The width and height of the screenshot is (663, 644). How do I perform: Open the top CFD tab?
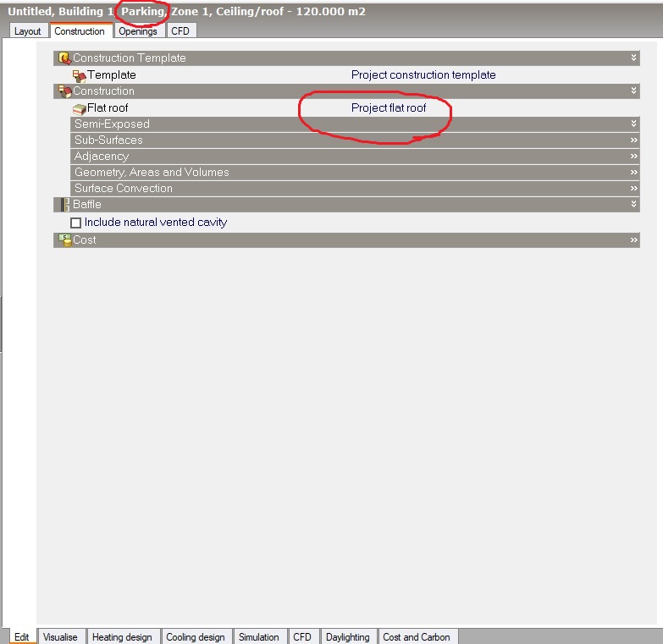coord(180,31)
